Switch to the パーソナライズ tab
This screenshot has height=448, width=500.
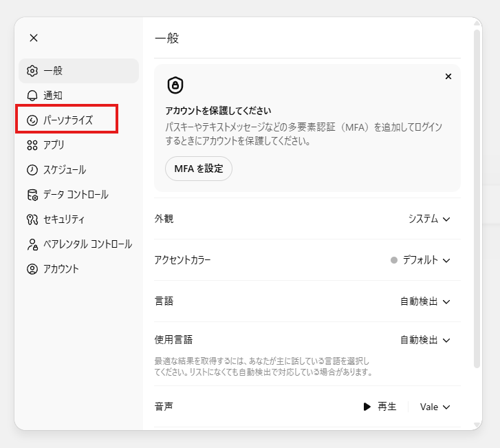coord(79,120)
